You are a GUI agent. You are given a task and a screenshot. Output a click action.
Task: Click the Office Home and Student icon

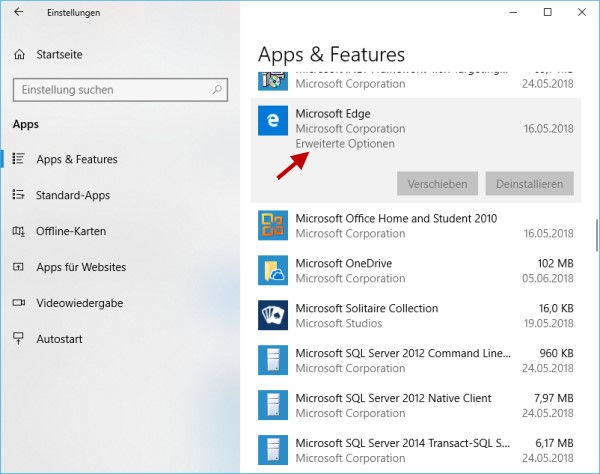pyautogui.click(x=273, y=225)
